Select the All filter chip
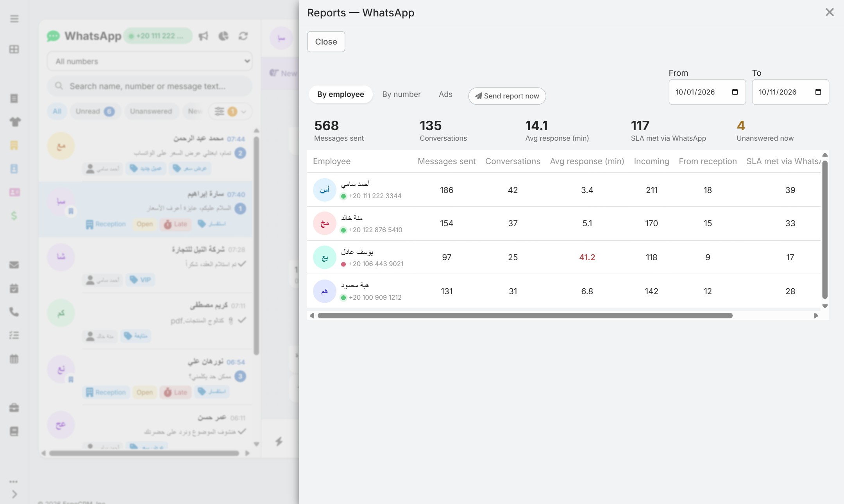844x504 pixels. point(57,111)
